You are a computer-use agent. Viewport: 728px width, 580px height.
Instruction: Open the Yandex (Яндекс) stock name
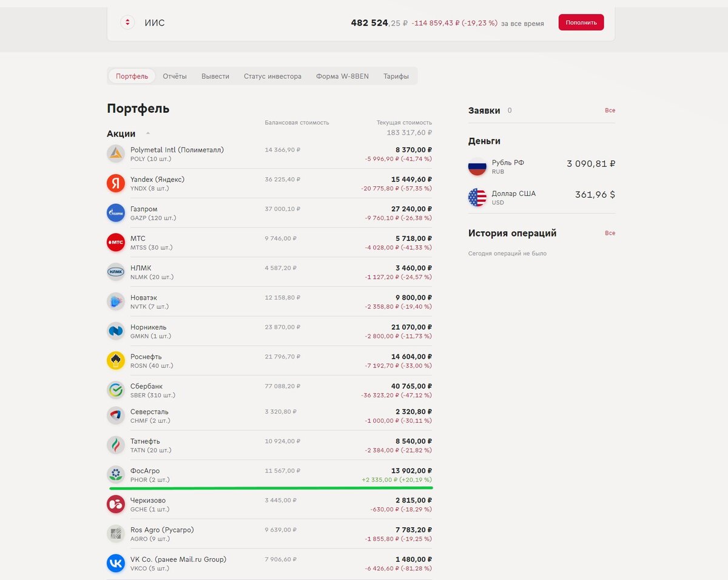[157, 180]
